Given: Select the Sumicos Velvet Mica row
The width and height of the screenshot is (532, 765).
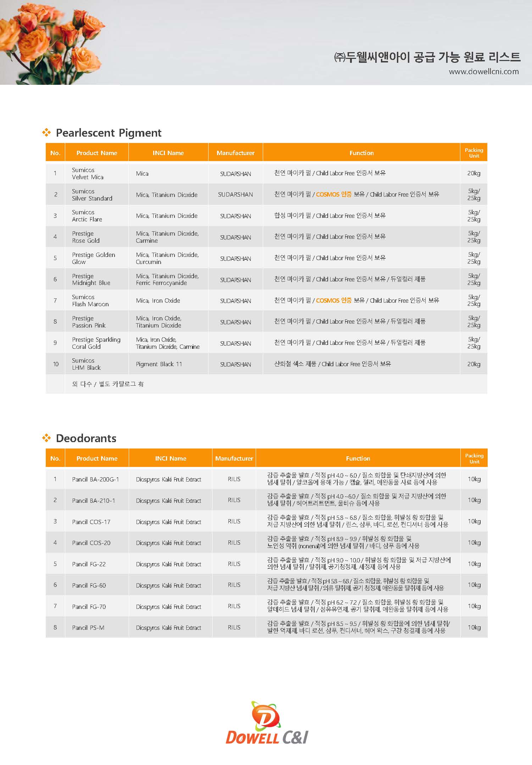Looking at the screenshot, I should click(266, 174).
